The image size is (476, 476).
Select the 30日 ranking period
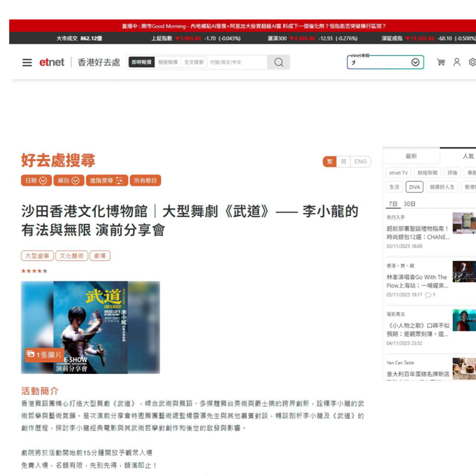point(409,204)
